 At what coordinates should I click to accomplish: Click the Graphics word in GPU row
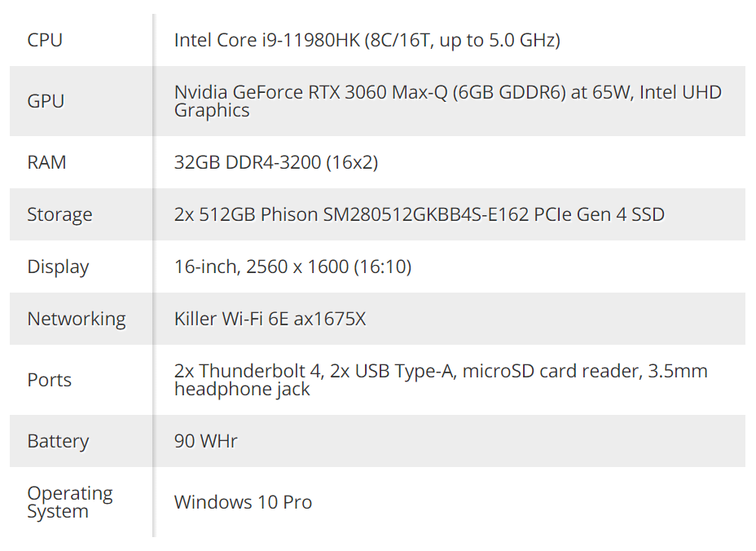point(212,111)
